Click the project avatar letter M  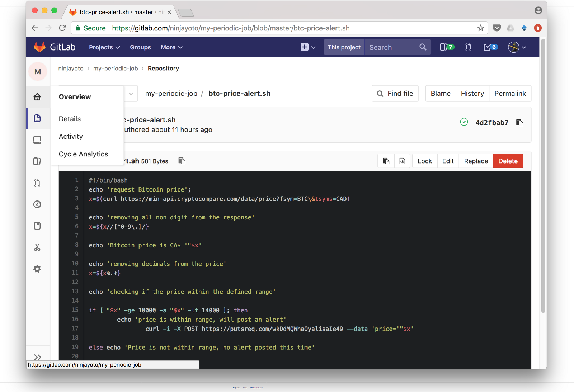pos(38,71)
